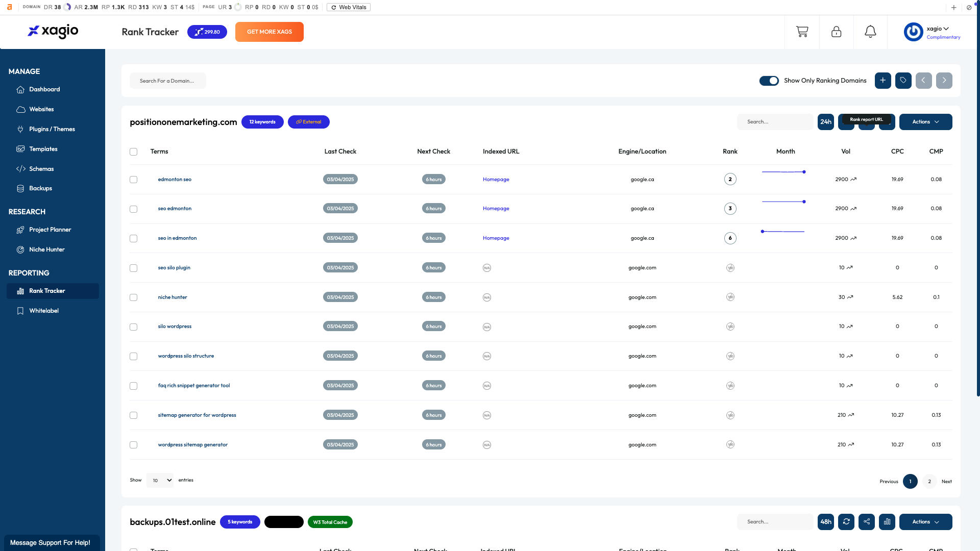This screenshot has height=551, width=980.
Task: Click the External badge
Action: coord(309,122)
